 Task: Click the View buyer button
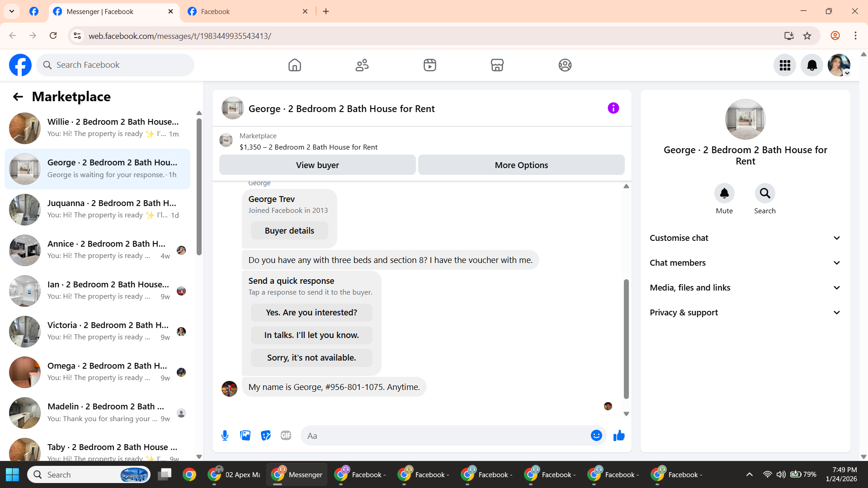[317, 165]
